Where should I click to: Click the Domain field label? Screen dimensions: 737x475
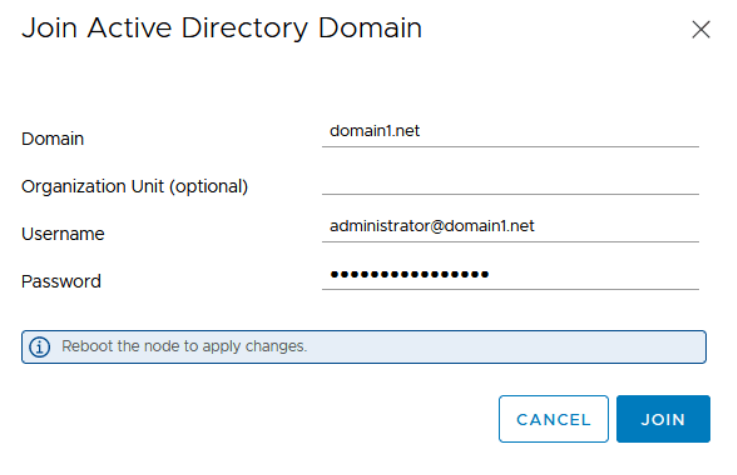point(52,139)
